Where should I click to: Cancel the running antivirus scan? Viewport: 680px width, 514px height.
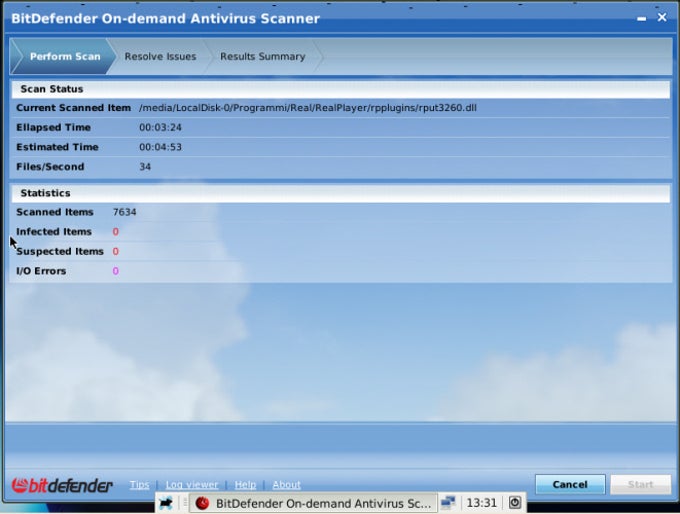click(570, 484)
